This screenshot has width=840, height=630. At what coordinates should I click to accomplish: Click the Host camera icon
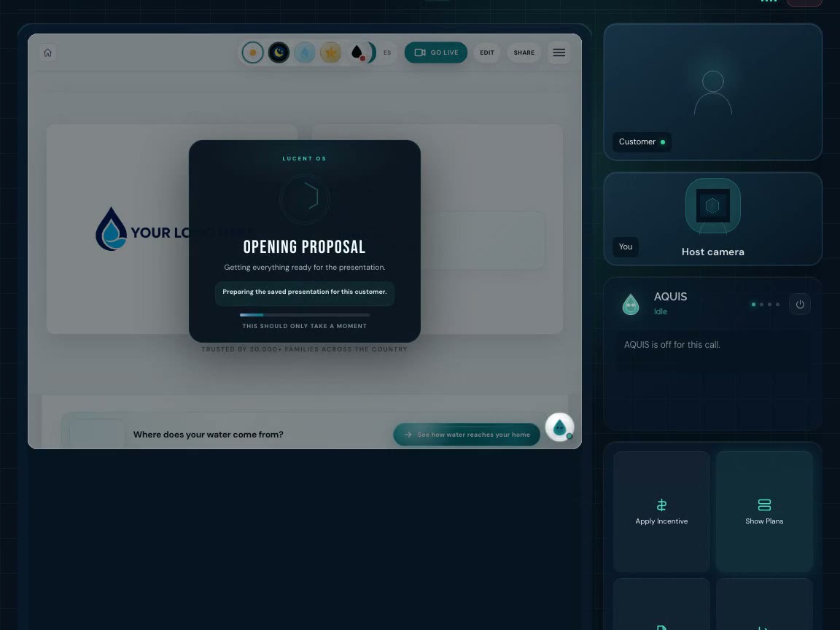[713, 206]
